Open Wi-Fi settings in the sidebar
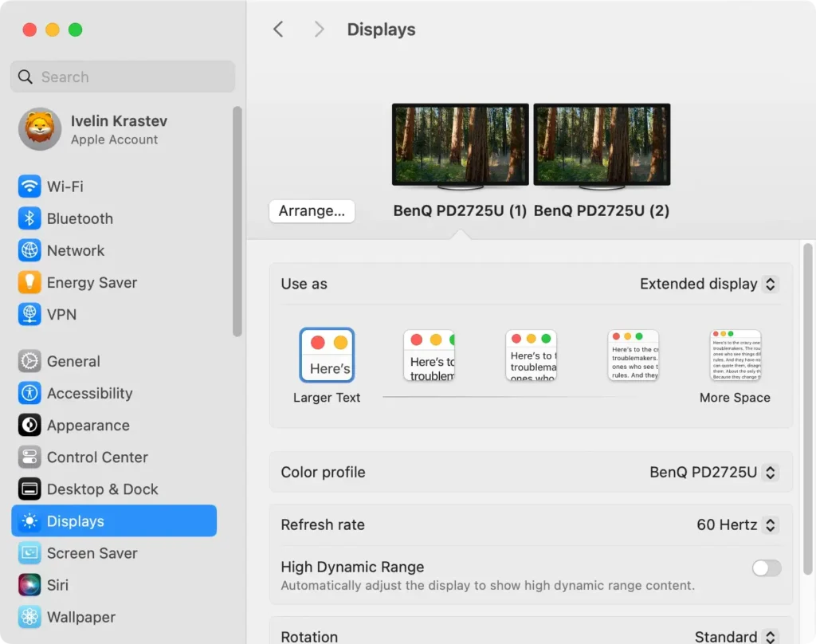 coord(114,187)
